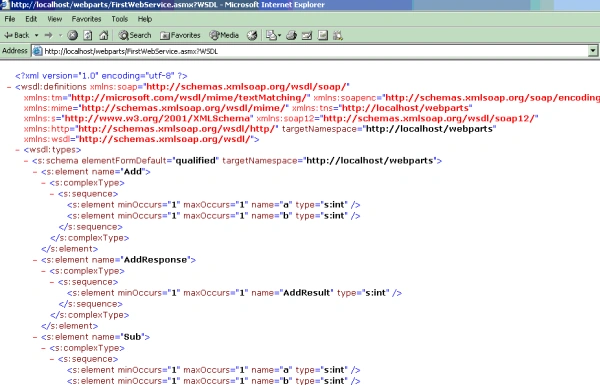
Task: Collapse the element named Add
Action: click(x=35, y=172)
